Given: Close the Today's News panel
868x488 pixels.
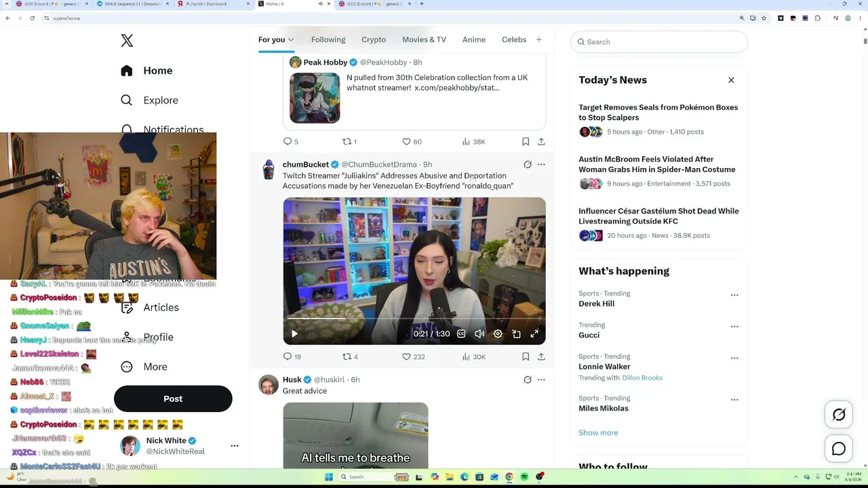Looking at the screenshot, I should [731, 80].
